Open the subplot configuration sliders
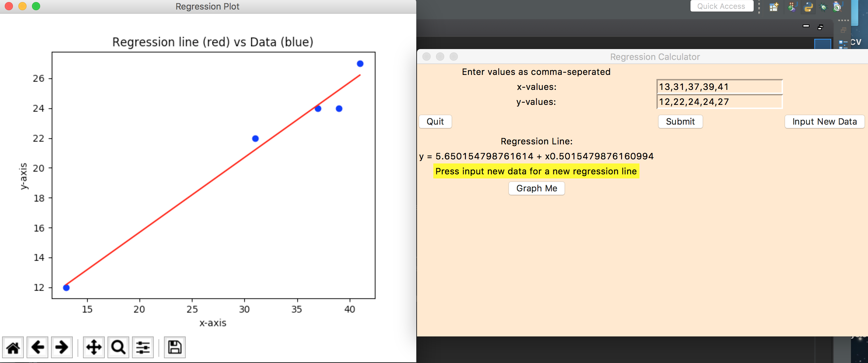The image size is (868, 363). (x=143, y=347)
